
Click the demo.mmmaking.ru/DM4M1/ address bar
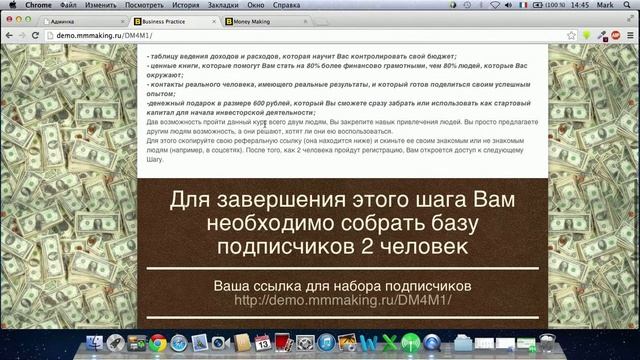click(x=306, y=36)
